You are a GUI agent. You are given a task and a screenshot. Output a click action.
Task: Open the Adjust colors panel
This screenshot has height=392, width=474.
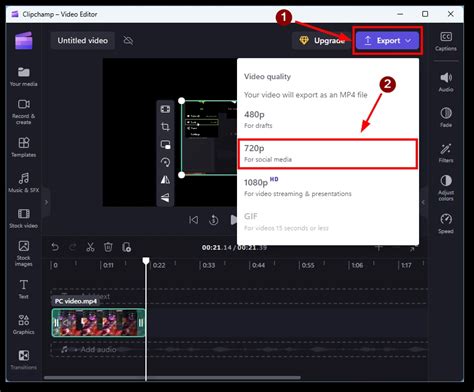[446, 188]
